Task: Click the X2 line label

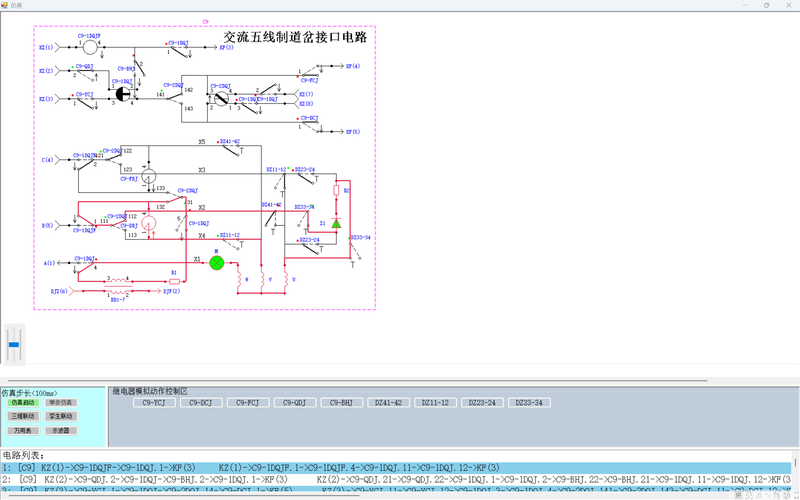Action: 202,208
